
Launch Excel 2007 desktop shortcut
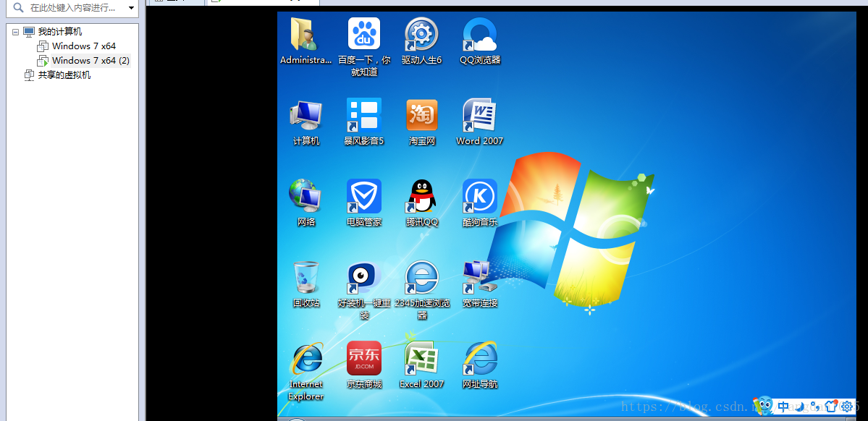pos(422,358)
